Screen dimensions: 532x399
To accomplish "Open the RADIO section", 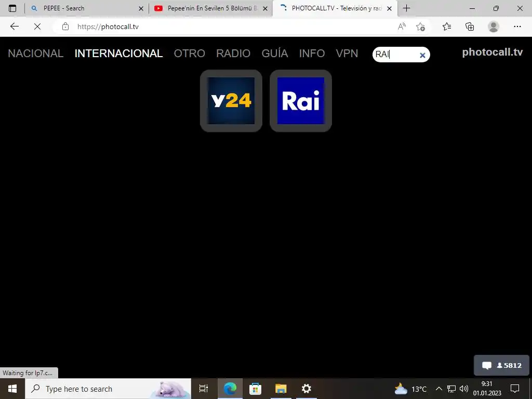I will point(233,54).
